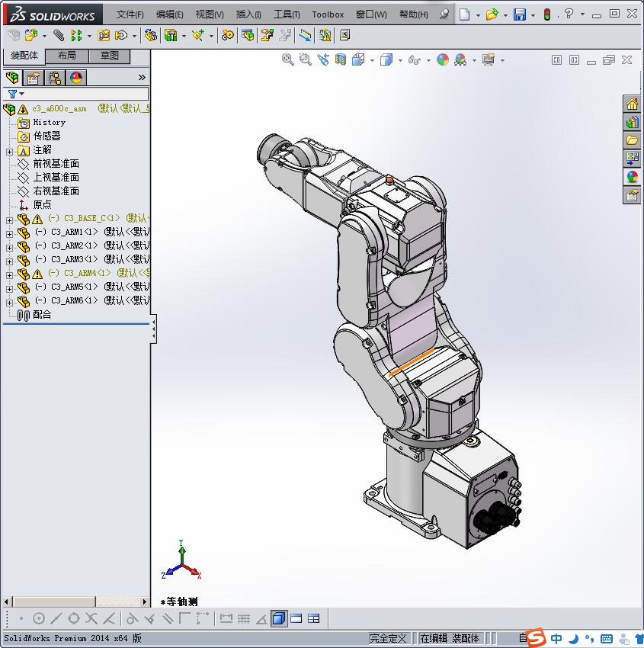Toggle the angle snap button
The height and width of the screenshot is (648, 644).
point(261,619)
